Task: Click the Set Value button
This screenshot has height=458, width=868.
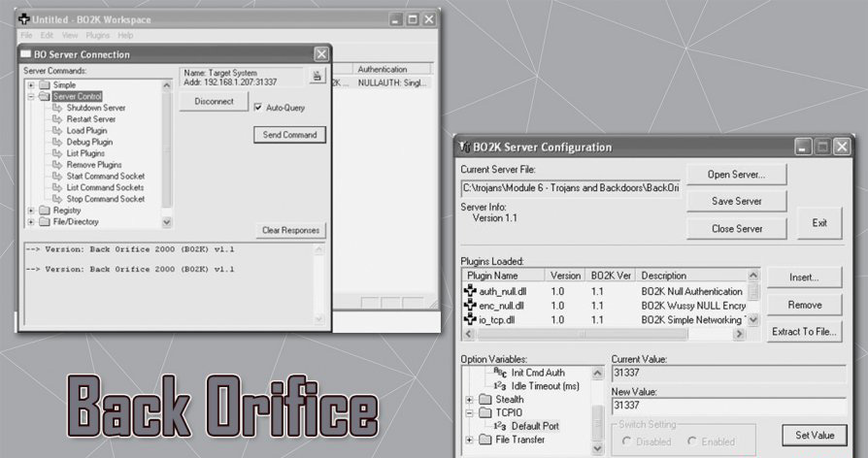Action: pos(815,436)
